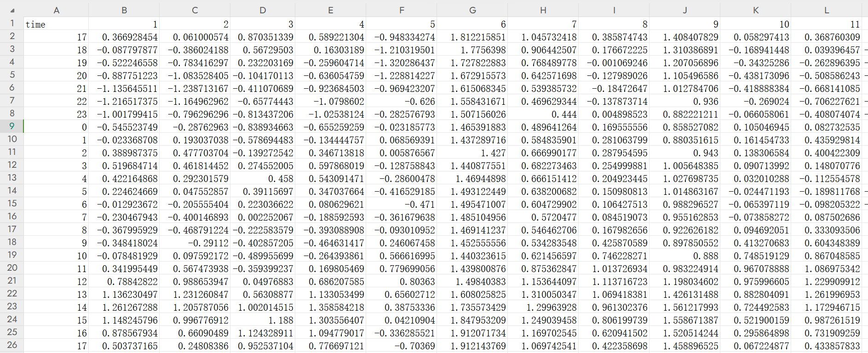Click the column G header

pyautogui.click(x=472, y=10)
